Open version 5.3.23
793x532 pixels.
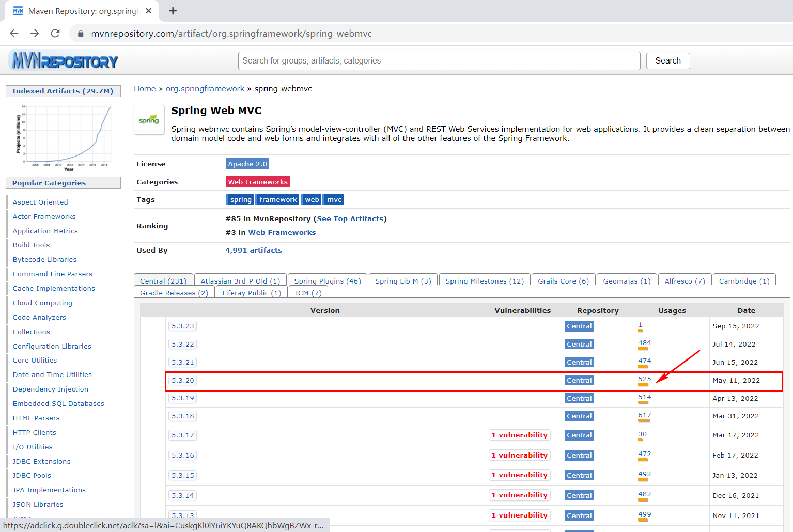click(183, 326)
